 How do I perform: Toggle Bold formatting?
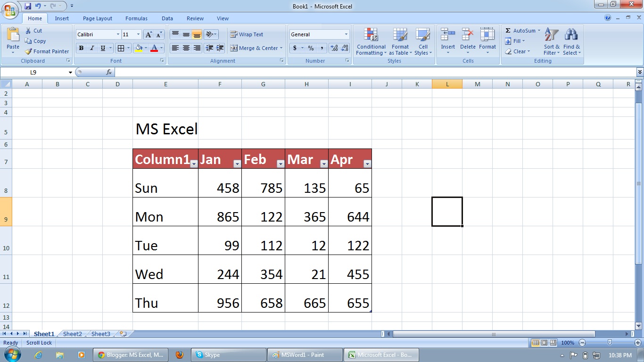pyautogui.click(x=81, y=48)
